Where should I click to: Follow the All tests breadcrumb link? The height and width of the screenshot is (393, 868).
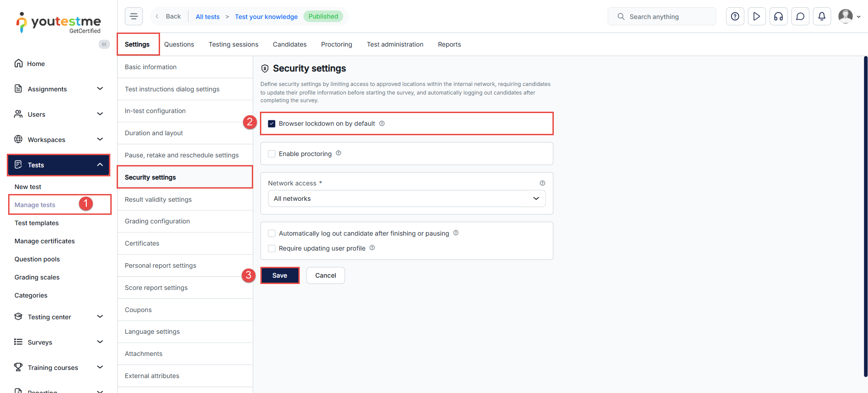(208, 17)
